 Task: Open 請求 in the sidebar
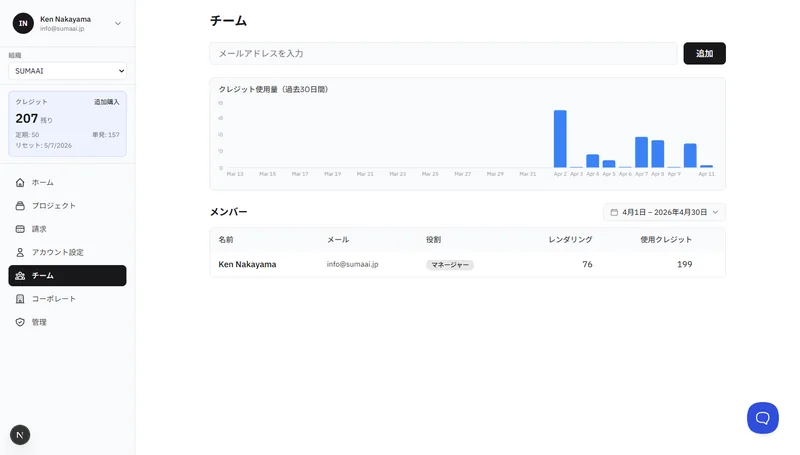pyautogui.click(x=67, y=229)
